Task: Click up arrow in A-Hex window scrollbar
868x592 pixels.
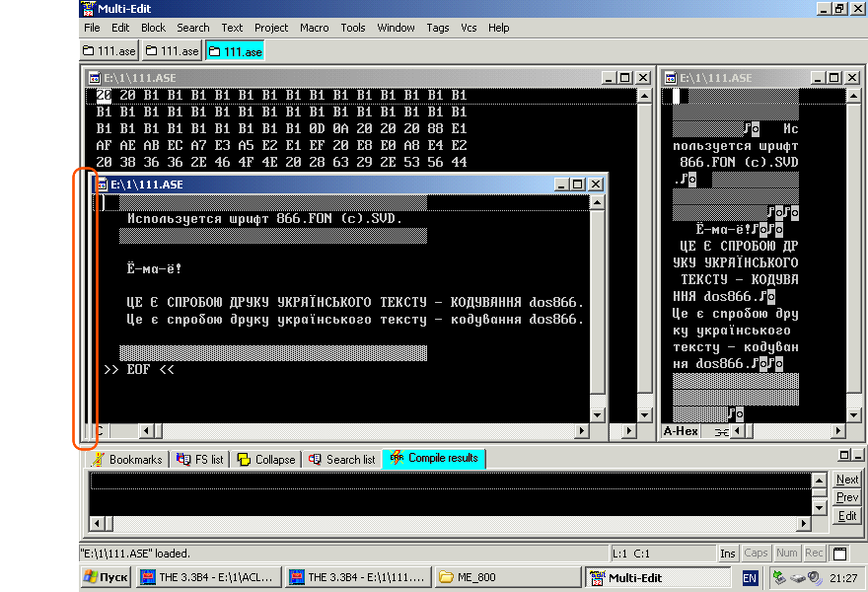Action: pos(853,96)
